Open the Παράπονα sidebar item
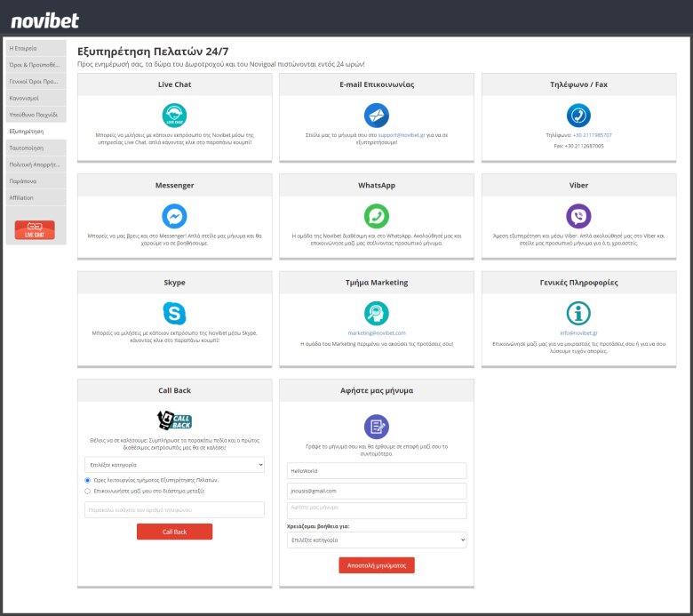693x616 pixels. [x=36, y=181]
